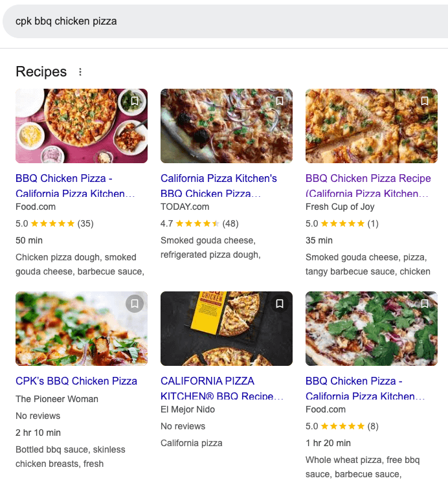This screenshot has height=485, width=448.
Task: Open the visited BBQ Chicken Pizza Recipe link
Action: click(x=368, y=185)
